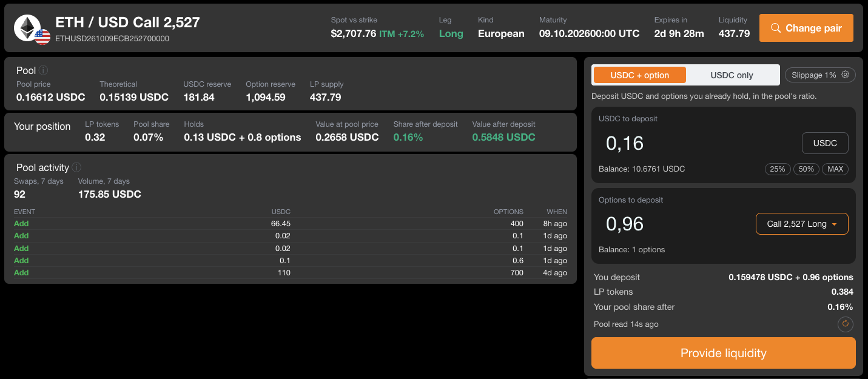Click the Pool read 14s ago text

[626, 324]
